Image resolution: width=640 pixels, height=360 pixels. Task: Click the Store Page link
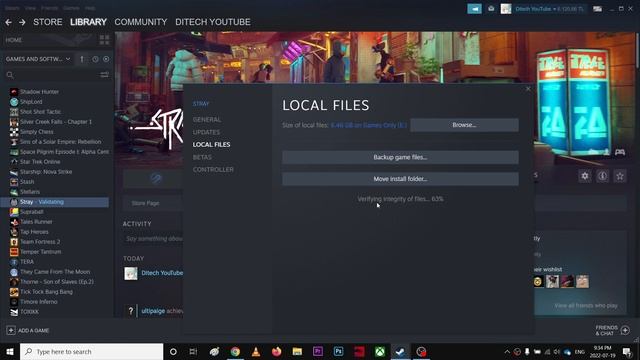pyautogui.click(x=145, y=203)
